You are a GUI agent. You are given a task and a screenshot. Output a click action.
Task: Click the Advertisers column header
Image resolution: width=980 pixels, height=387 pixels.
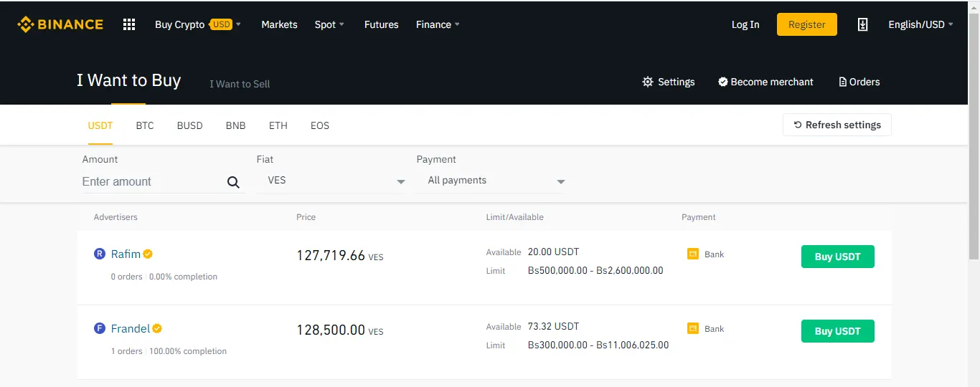click(116, 217)
